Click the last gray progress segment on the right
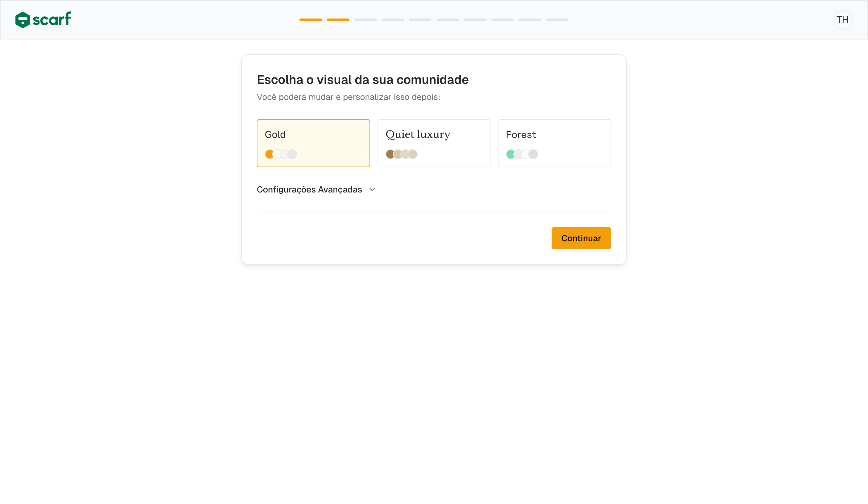868x504 pixels. coord(557,20)
